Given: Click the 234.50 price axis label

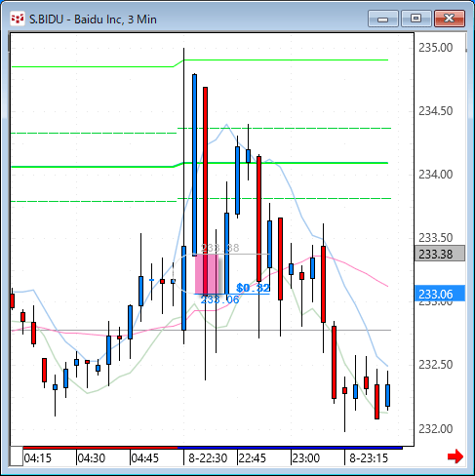Looking at the screenshot, I should (435, 111).
